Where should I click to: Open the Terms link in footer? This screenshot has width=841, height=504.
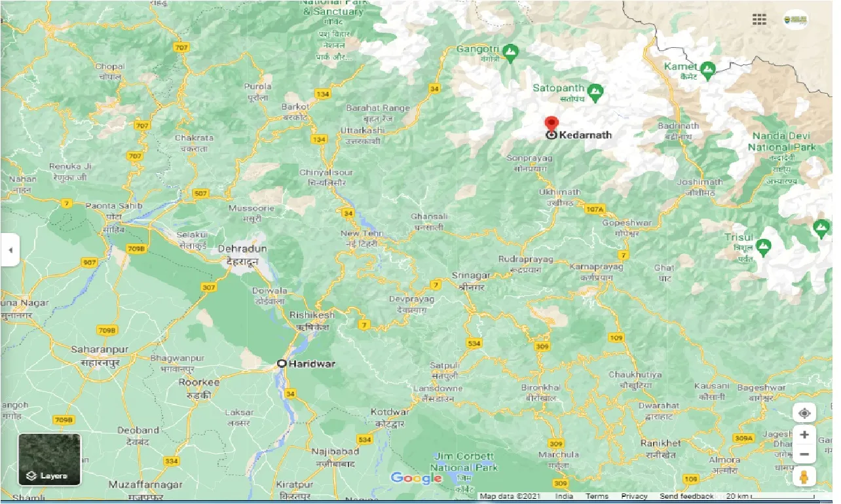tap(597, 497)
